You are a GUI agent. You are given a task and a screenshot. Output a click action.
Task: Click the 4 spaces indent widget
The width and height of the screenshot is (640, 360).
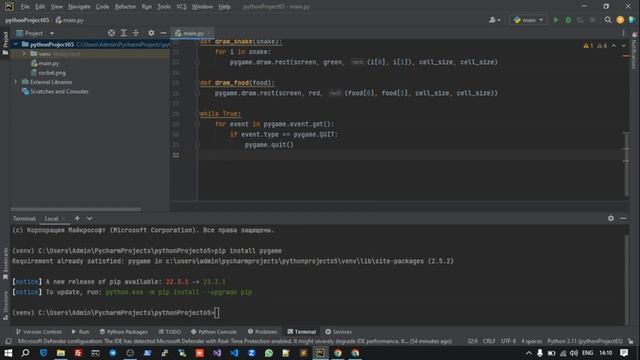[x=531, y=341]
